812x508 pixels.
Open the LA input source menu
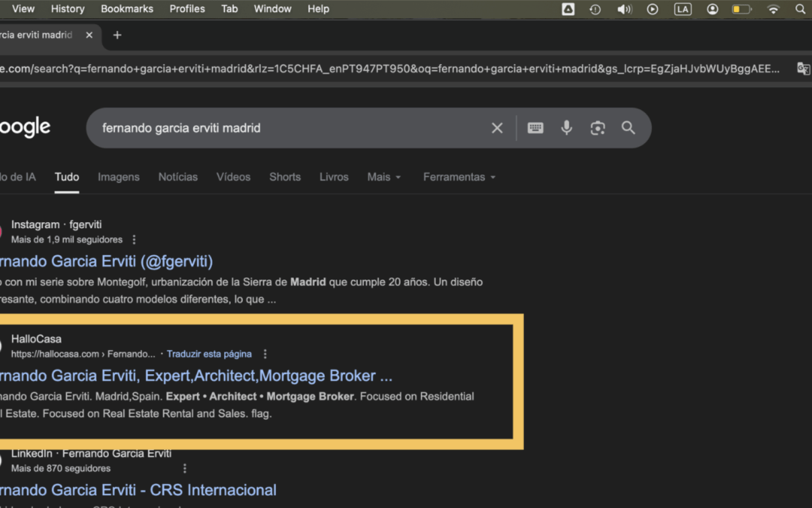tap(683, 9)
